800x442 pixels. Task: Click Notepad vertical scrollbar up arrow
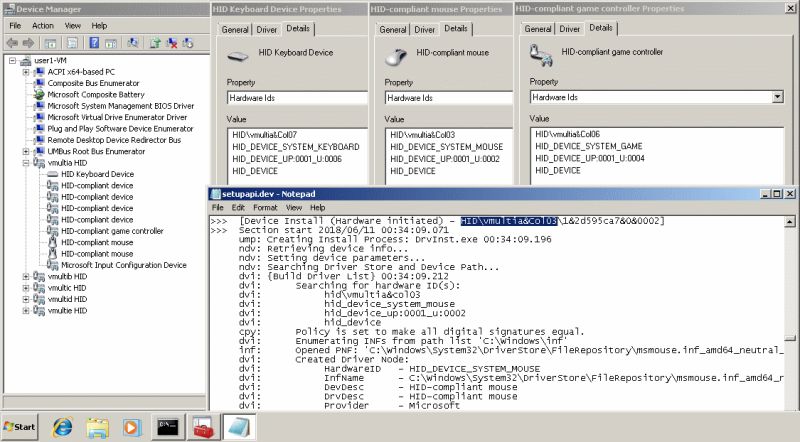point(789,222)
